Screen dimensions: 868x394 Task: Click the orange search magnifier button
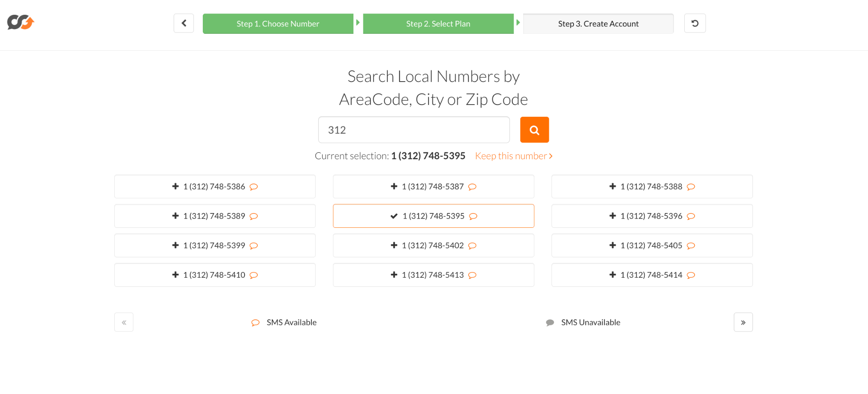[x=534, y=130]
